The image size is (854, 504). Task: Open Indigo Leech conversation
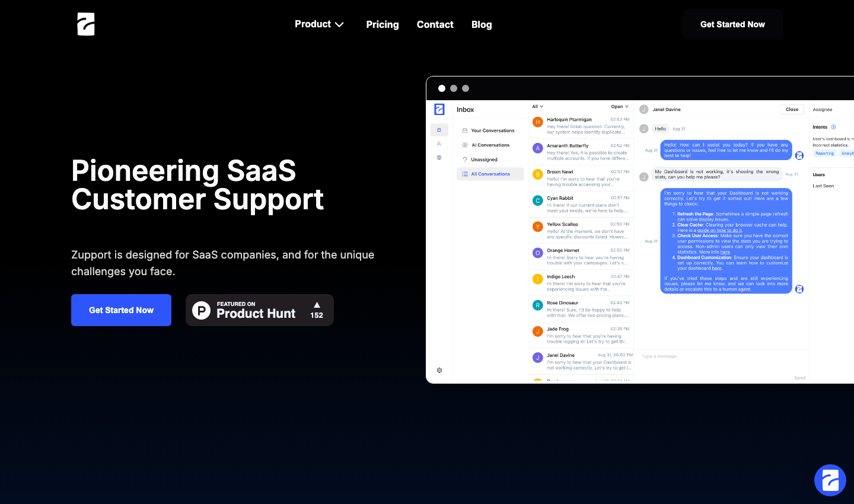(581, 282)
